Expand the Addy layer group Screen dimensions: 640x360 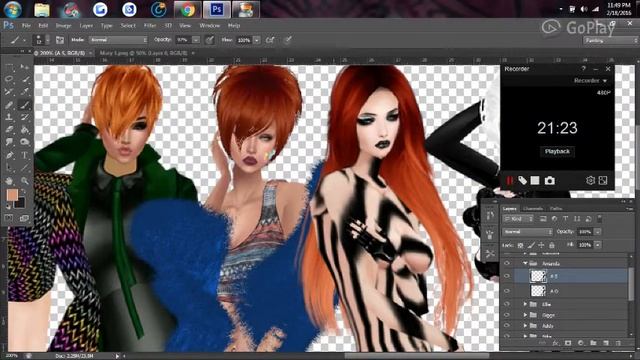tap(525, 326)
